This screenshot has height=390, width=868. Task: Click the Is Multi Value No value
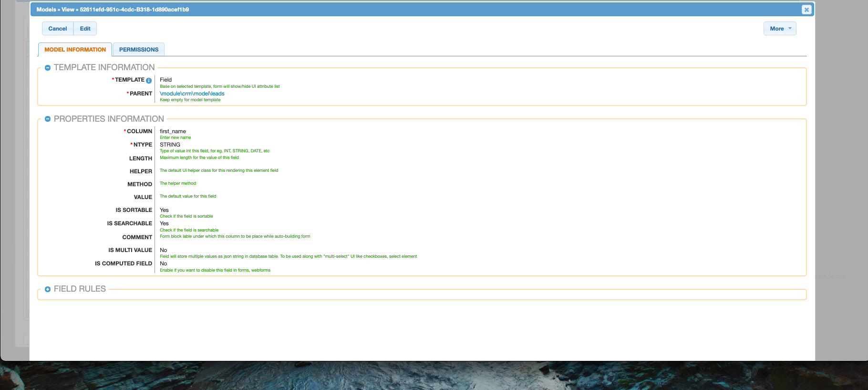pos(163,250)
